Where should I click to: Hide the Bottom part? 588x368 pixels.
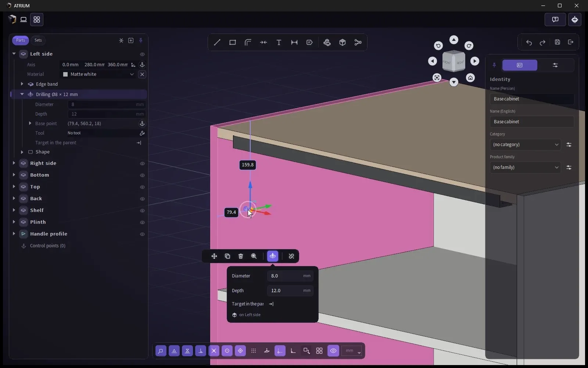tap(142, 175)
